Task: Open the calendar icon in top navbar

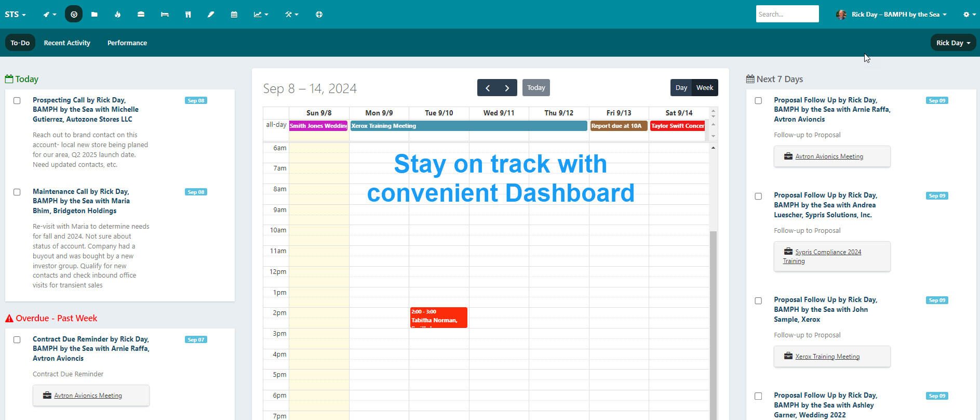Action: [x=234, y=15]
